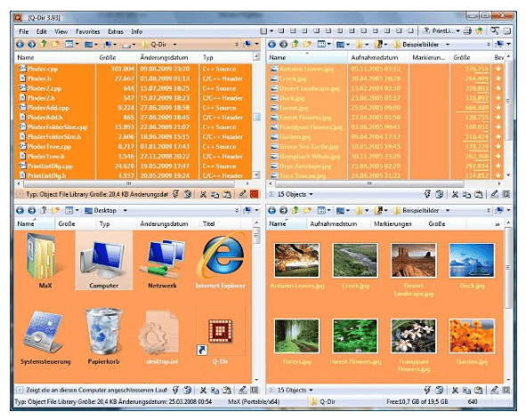
Task: Select the Q-Dir shortcut on Desktop pane
Action: point(220,336)
